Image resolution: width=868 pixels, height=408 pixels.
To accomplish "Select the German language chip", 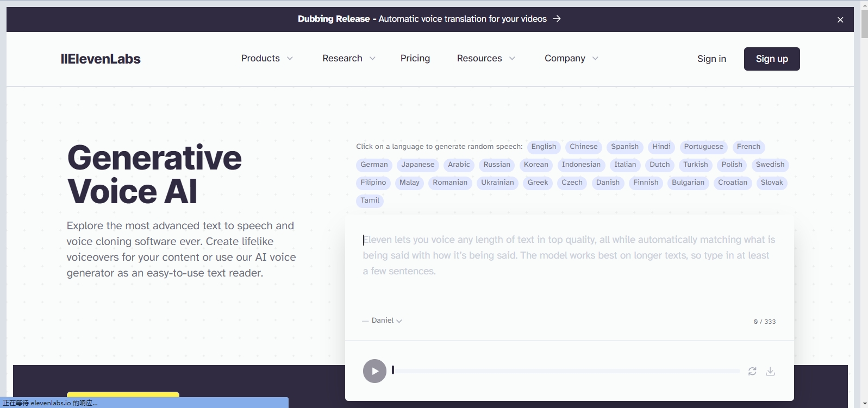I will click(x=374, y=165).
